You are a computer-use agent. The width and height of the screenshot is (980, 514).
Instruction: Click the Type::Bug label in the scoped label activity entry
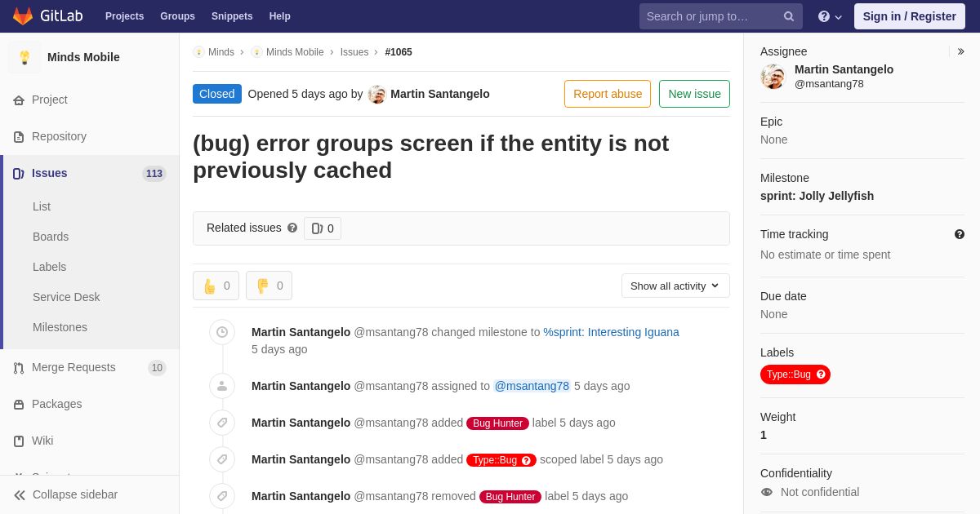(501, 460)
